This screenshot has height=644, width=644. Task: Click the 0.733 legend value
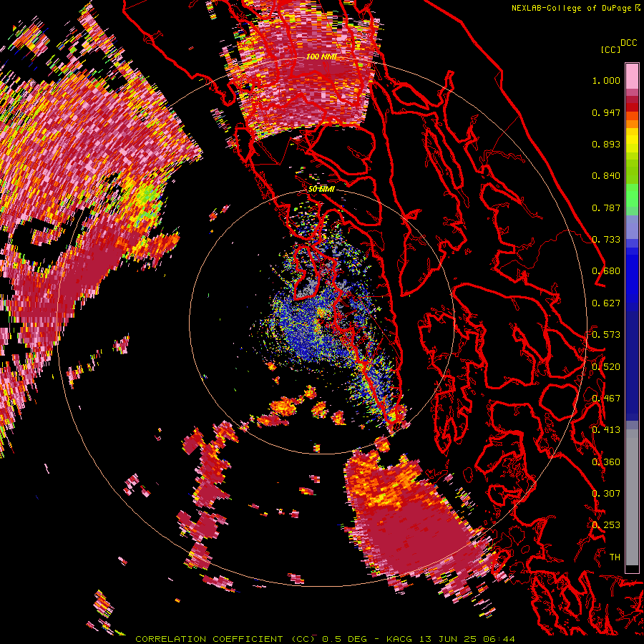[x=606, y=240]
